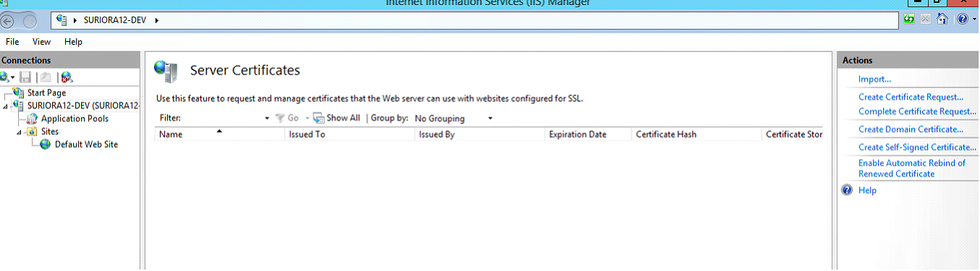Click Create Self-Signed Certificate link

pyautogui.click(x=917, y=147)
